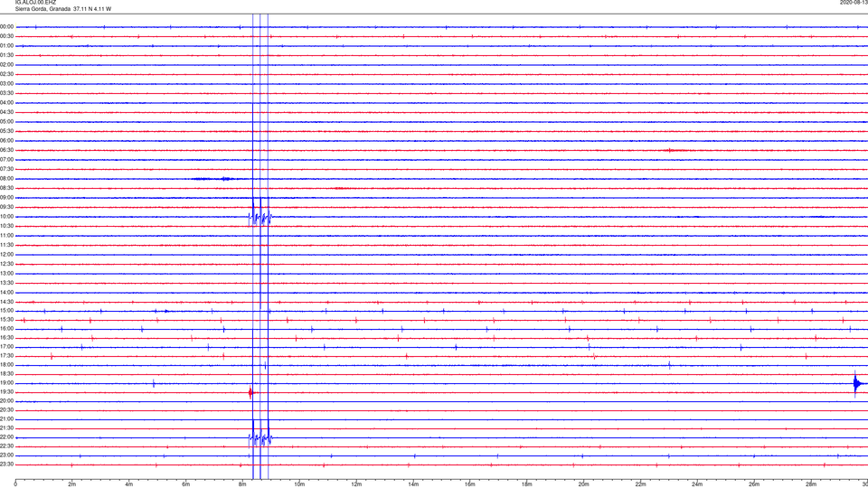The width and height of the screenshot is (868, 488).
Task: Select the 00:30 trace time label
Action: coord(7,36)
